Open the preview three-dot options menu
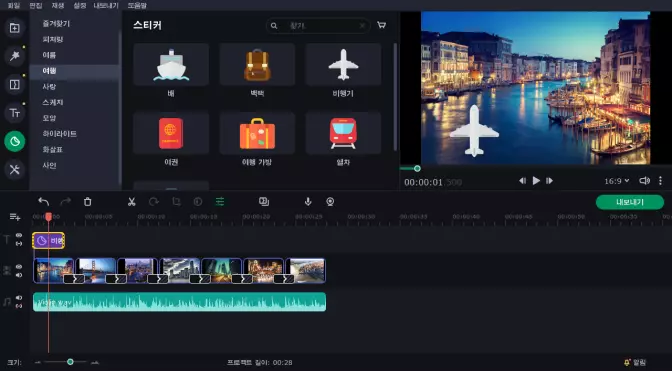The height and width of the screenshot is (371, 672). (x=660, y=181)
